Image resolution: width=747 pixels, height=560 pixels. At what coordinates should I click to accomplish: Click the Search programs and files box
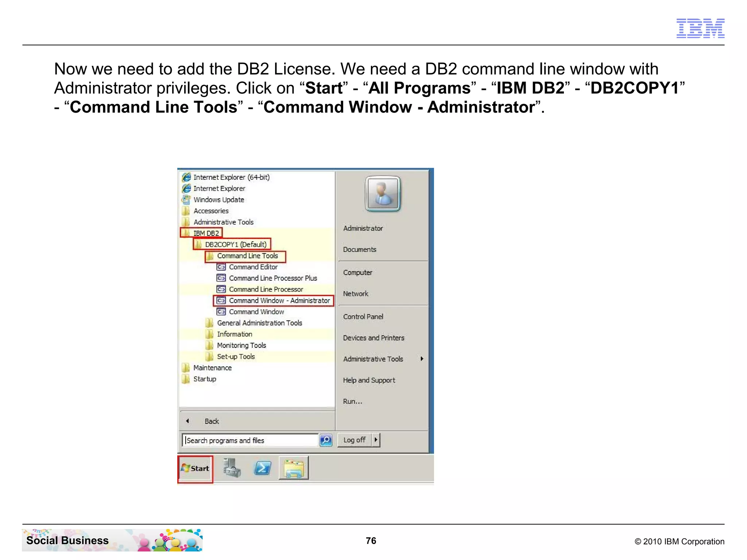250,440
